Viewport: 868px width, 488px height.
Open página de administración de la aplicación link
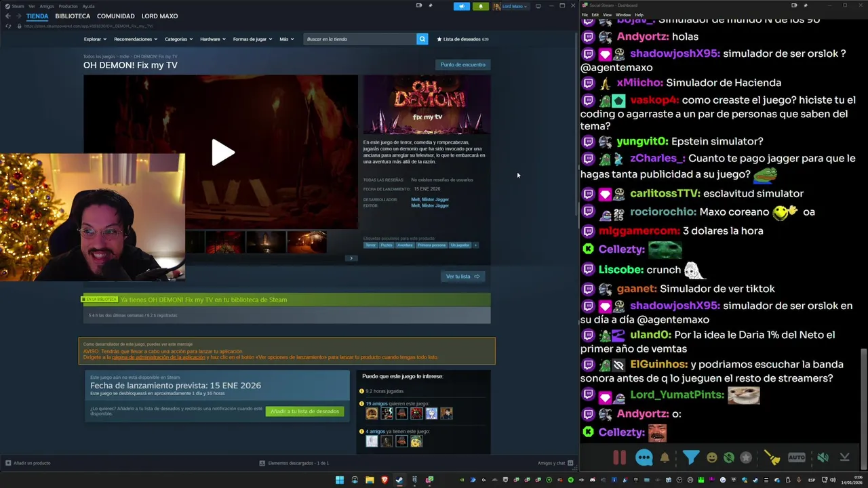(x=159, y=357)
